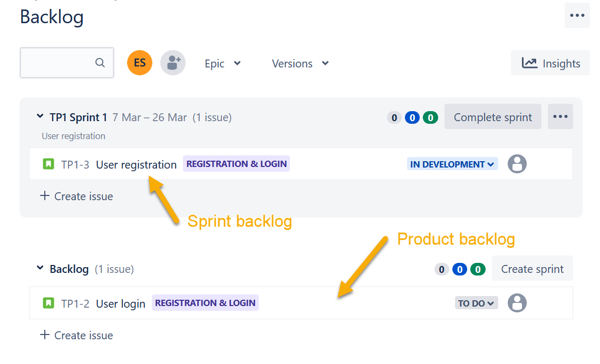Collapse the Backlog section
The height and width of the screenshot is (364, 600).
click(x=40, y=268)
